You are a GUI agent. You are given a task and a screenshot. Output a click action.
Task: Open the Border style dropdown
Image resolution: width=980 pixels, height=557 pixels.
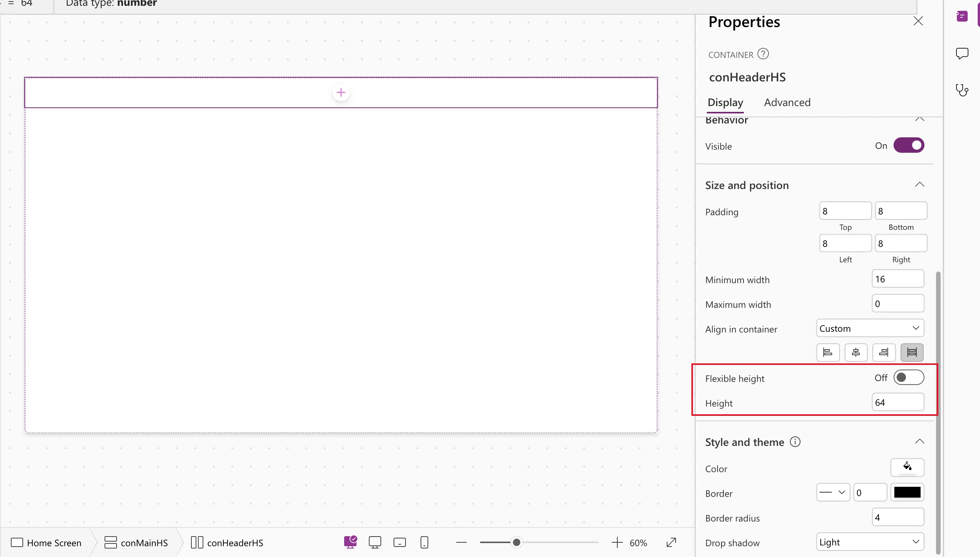click(x=833, y=493)
